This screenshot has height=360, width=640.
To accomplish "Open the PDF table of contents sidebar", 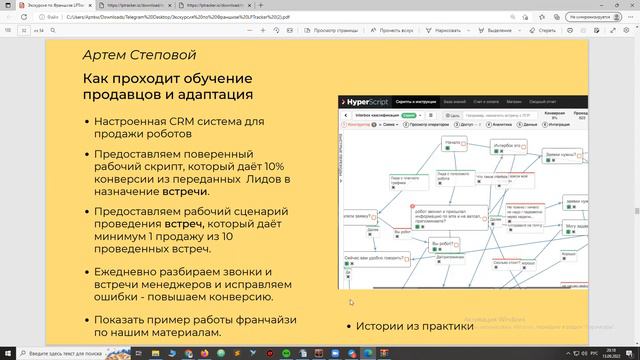I will (8, 30).
